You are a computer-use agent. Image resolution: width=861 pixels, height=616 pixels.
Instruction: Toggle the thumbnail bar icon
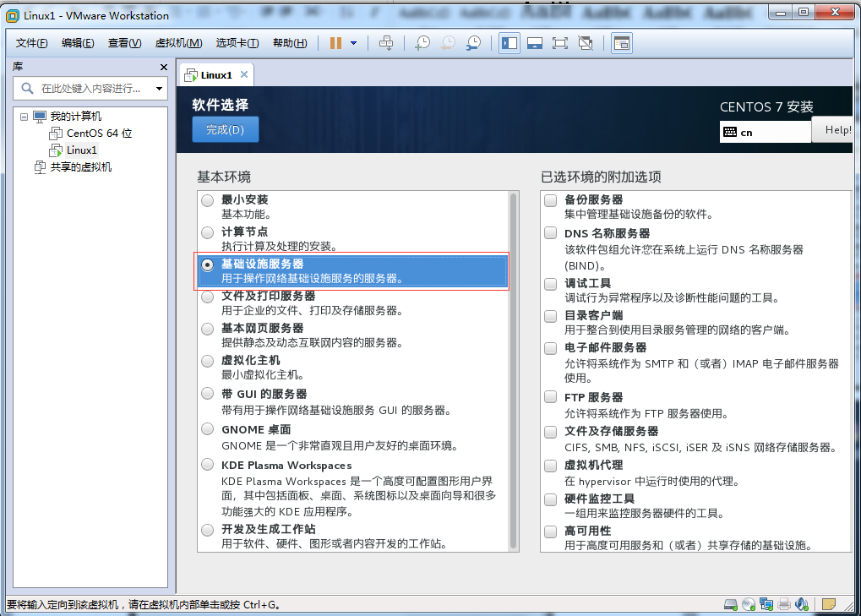[x=534, y=43]
